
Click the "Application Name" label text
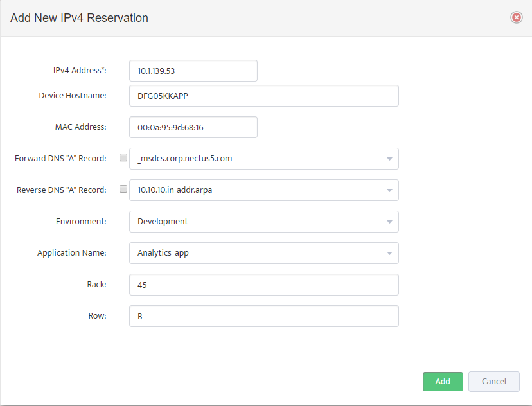[x=72, y=253]
